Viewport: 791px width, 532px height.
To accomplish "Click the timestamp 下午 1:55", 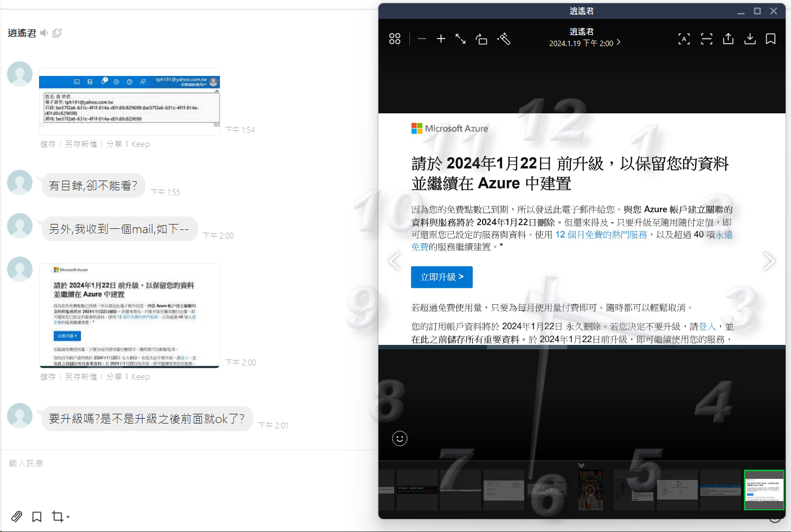I will (x=165, y=193).
